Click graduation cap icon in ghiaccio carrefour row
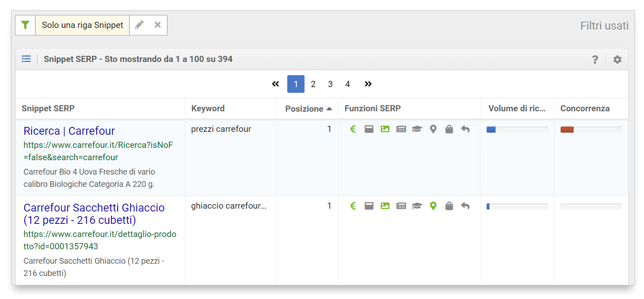The height and width of the screenshot is (299, 644). tap(417, 206)
